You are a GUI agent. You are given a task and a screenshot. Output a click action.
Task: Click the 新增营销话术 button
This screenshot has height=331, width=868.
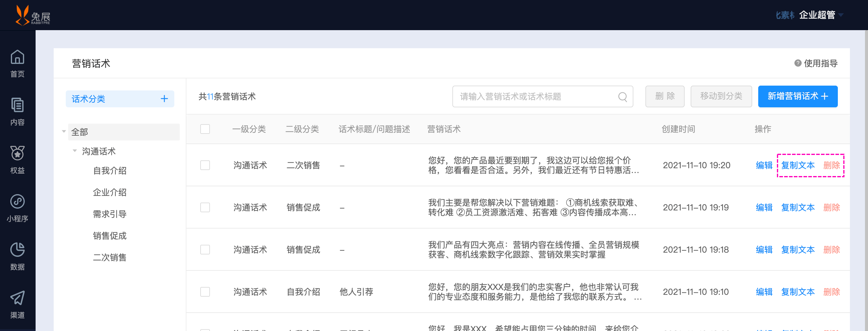point(797,96)
